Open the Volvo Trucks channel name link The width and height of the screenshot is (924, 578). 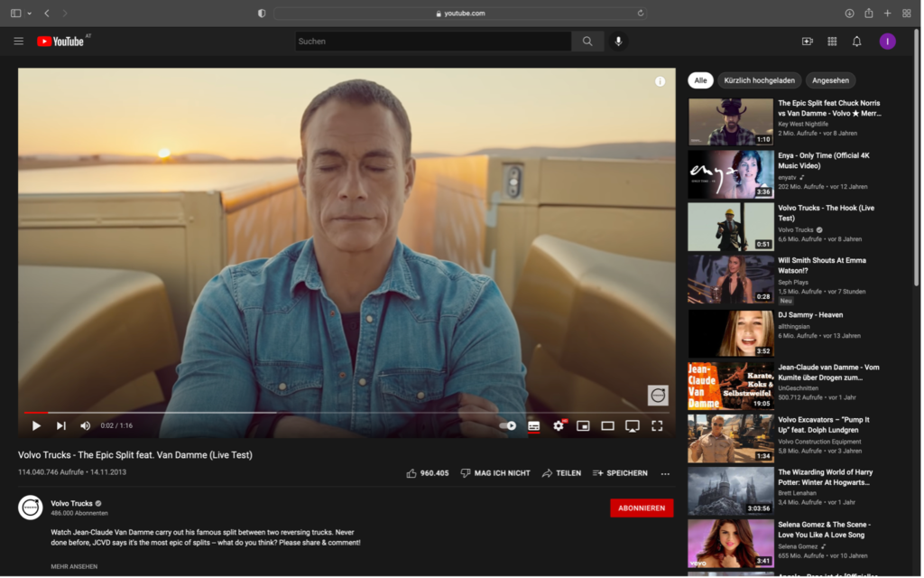point(72,504)
